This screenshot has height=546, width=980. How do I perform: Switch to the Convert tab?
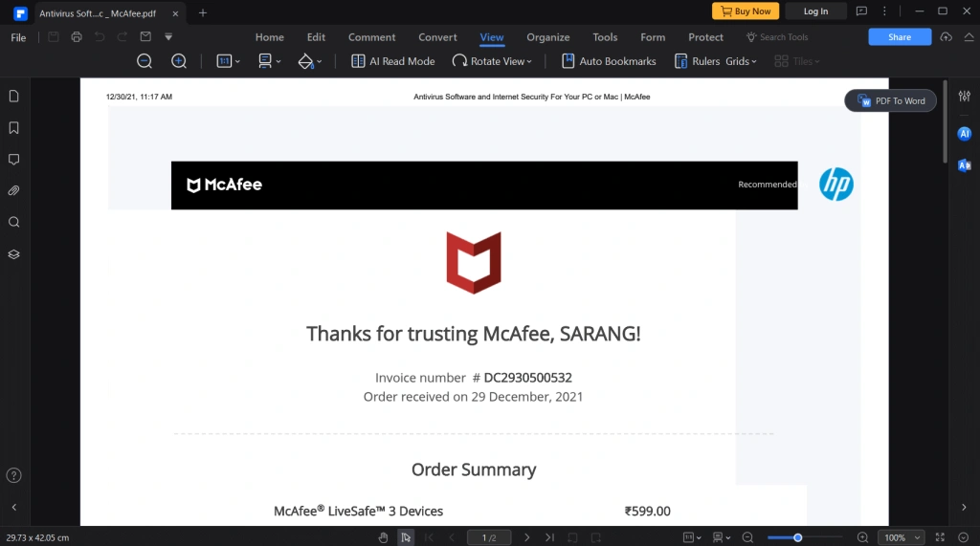click(437, 37)
